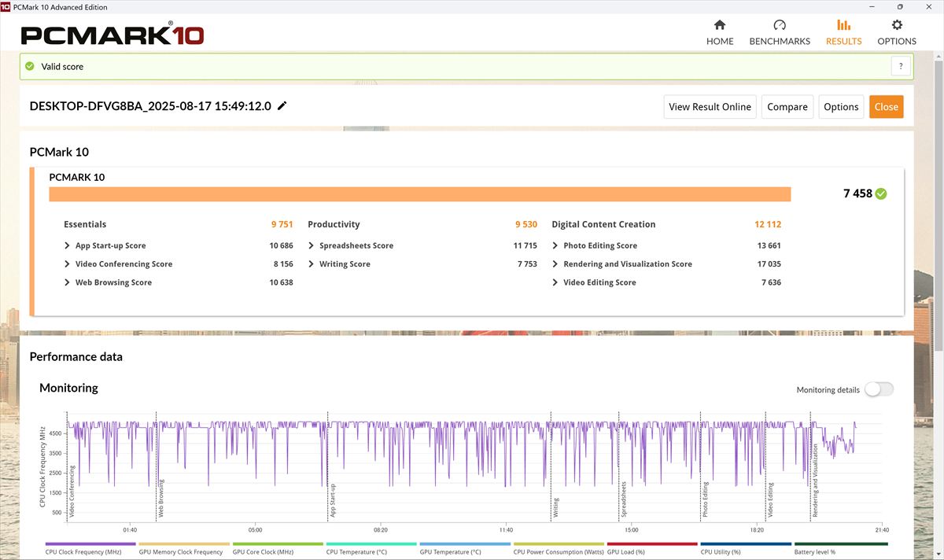Select the CPU Temperature (°C) legend entry
944x560 pixels.
pyautogui.click(x=371, y=547)
